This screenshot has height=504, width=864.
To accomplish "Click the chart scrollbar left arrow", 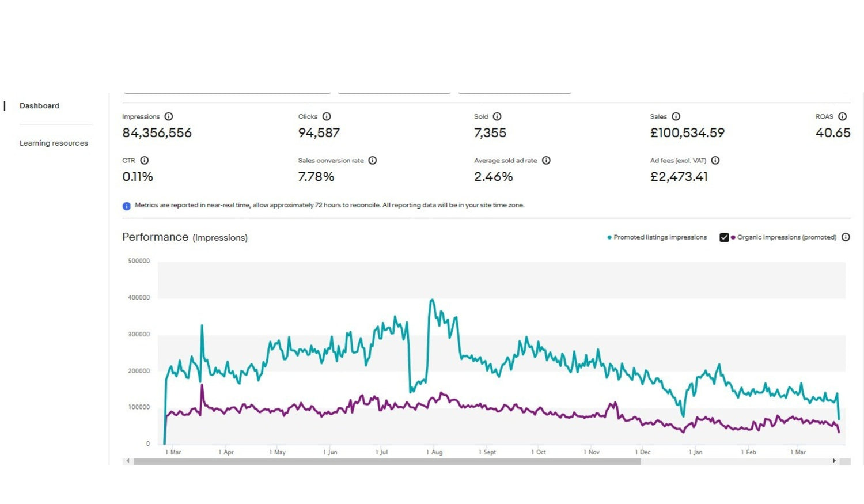I will (x=128, y=461).
